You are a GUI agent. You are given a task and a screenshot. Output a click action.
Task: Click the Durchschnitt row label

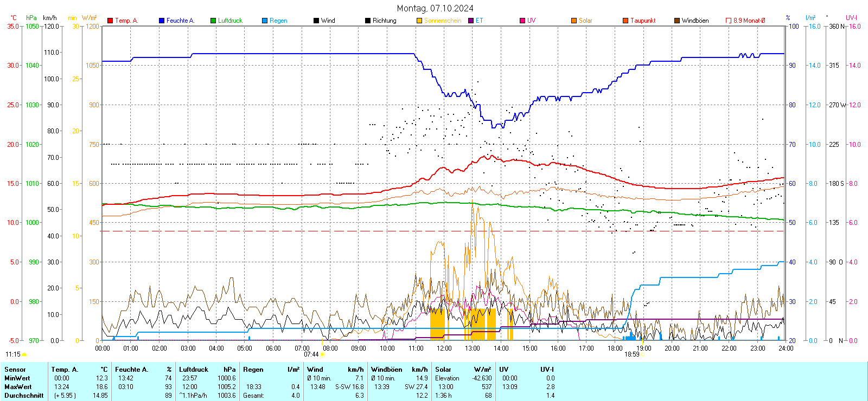24,396
